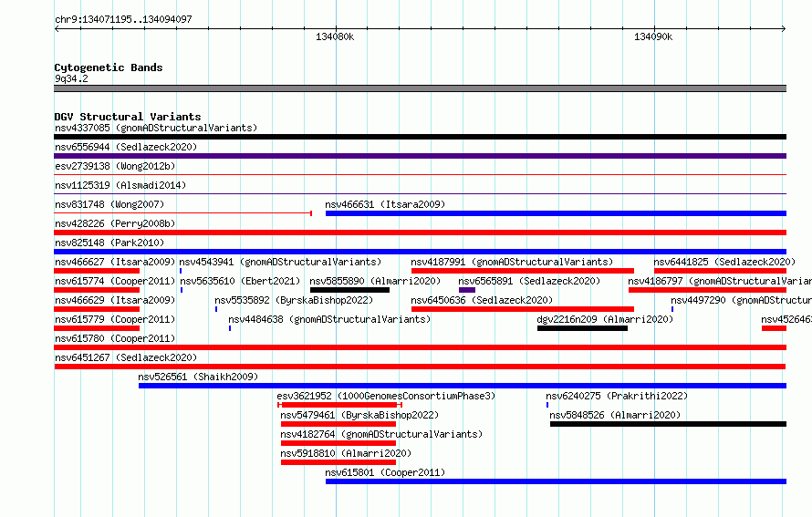Viewport: 812px width, 517px height.
Task: Click the Cytogenetic Bands track title
Action: [x=109, y=67]
